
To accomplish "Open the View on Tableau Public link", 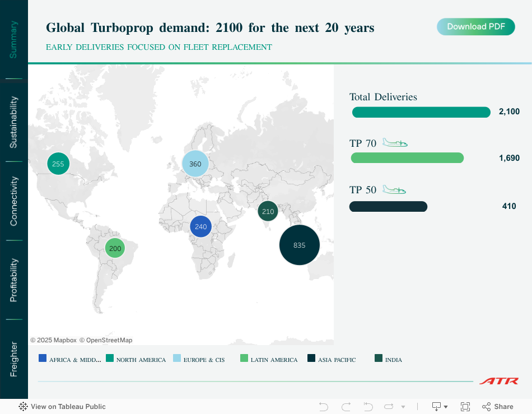I will (x=62, y=407).
